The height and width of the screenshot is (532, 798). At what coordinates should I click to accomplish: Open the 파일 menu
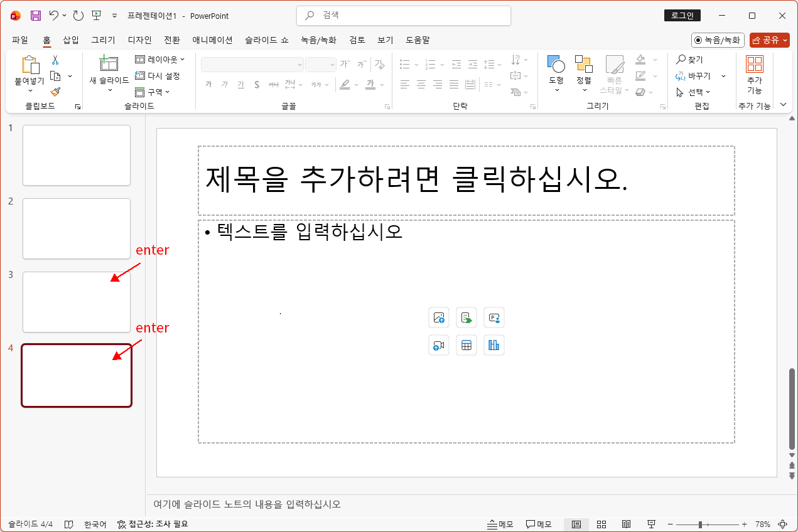tap(19, 40)
